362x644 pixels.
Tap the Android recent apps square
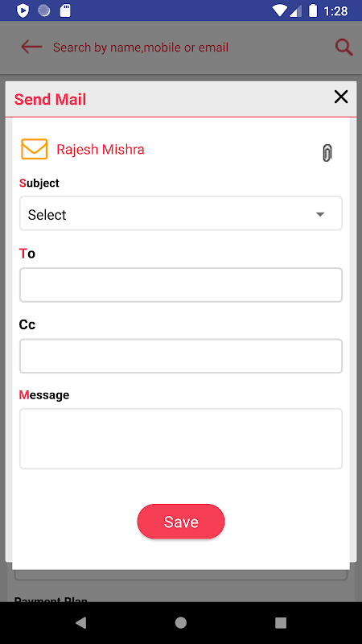pos(281,622)
